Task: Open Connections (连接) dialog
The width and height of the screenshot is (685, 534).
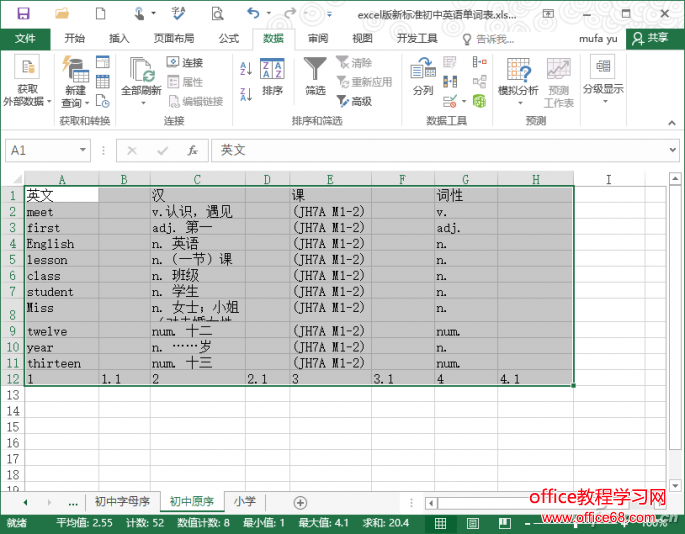Action: (185, 62)
